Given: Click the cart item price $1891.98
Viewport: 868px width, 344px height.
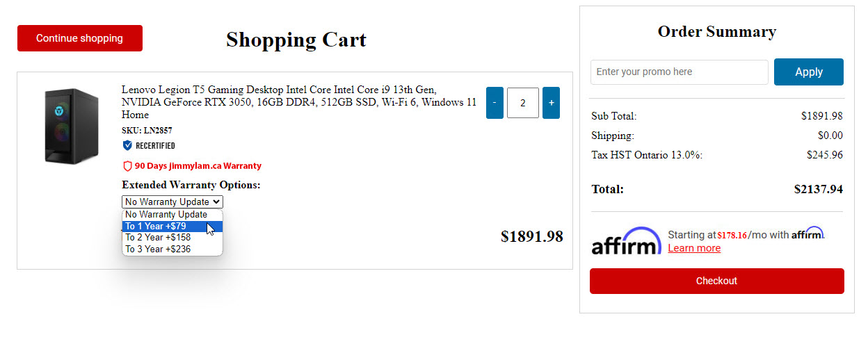Looking at the screenshot, I should pyautogui.click(x=531, y=237).
